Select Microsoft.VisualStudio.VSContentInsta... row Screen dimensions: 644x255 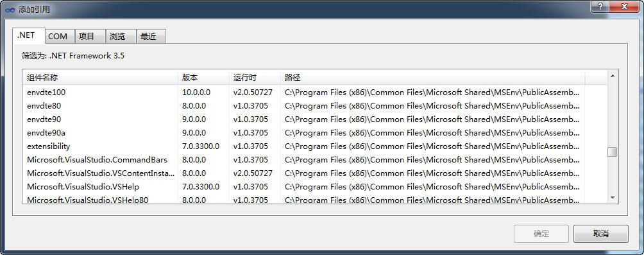click(x=314, y=173)
